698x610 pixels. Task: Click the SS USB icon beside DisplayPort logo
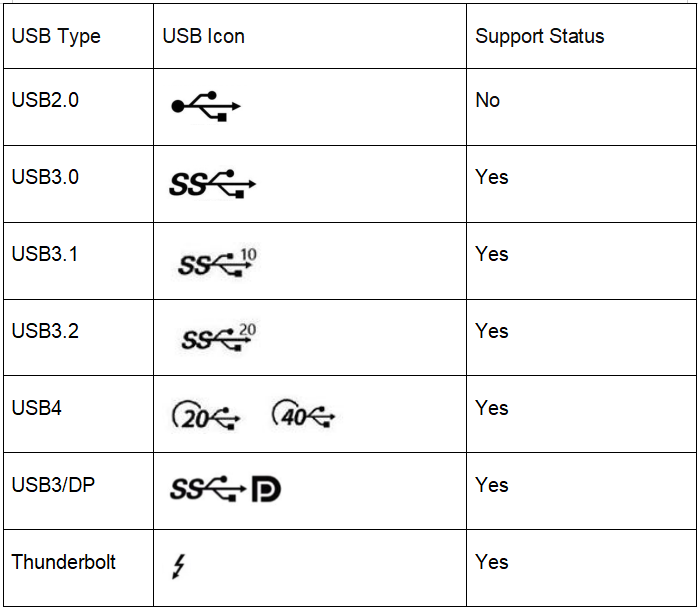[x=208, y=489]
